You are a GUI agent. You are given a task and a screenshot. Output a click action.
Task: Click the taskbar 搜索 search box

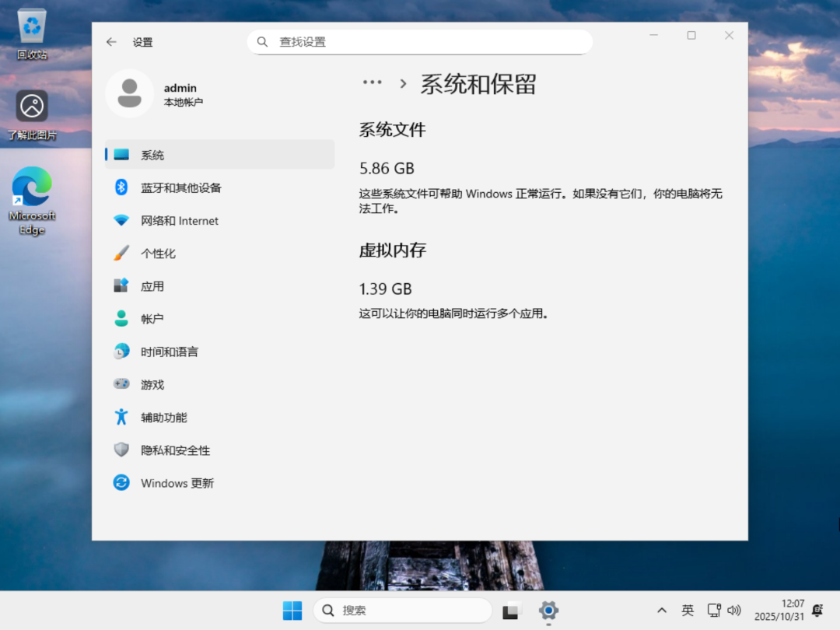pyautogui.click(x=402, y=611)
